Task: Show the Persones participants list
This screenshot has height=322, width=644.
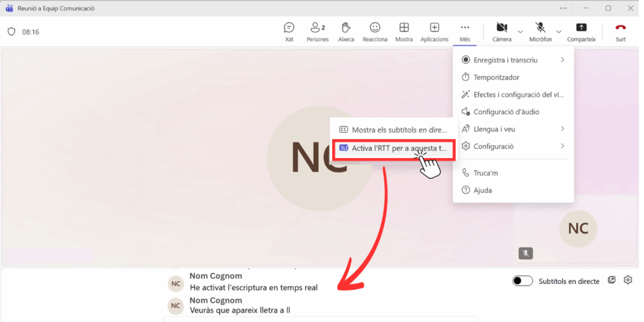Action: pos(317,31)
